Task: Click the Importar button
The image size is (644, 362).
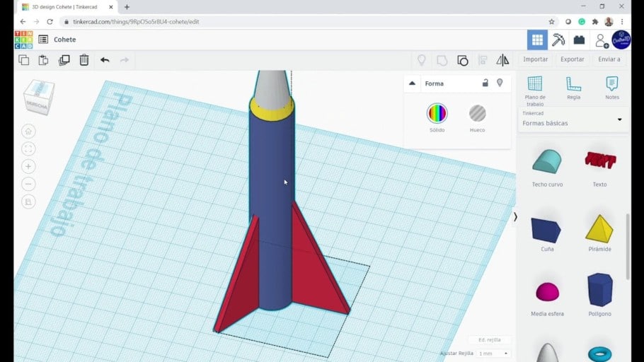Action: point(535,59)
